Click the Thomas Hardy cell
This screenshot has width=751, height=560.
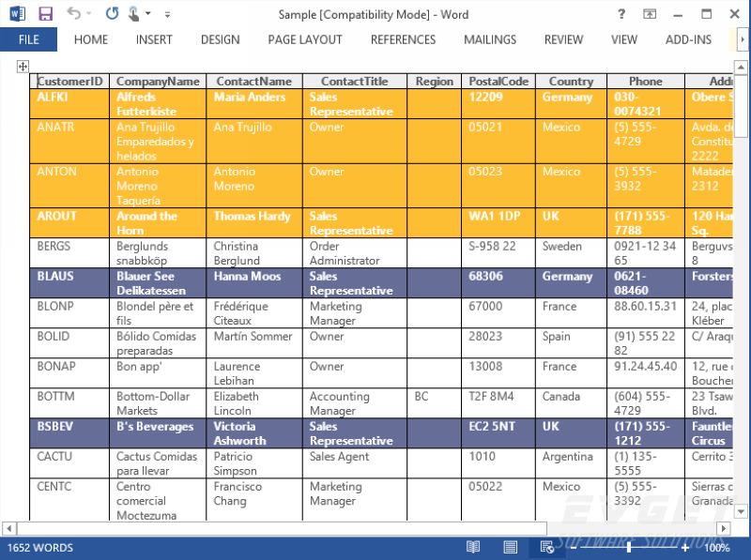[x=254, y=223]
